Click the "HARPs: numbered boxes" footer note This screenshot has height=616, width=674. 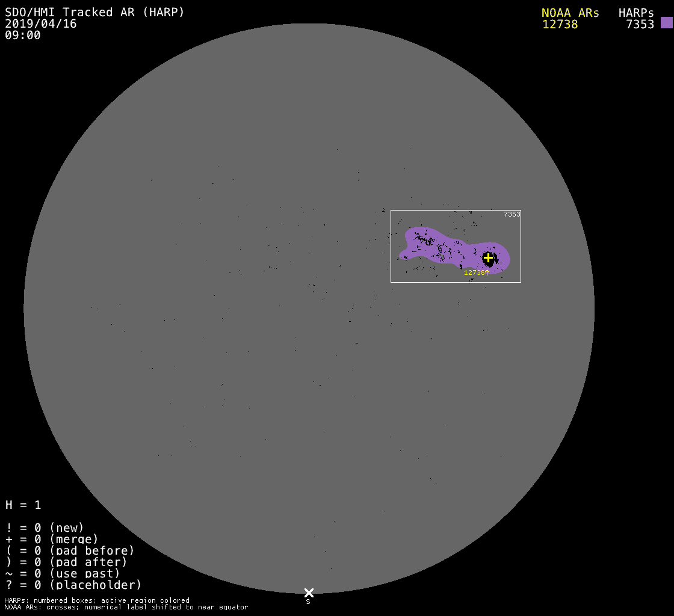(x=96, y=600)
